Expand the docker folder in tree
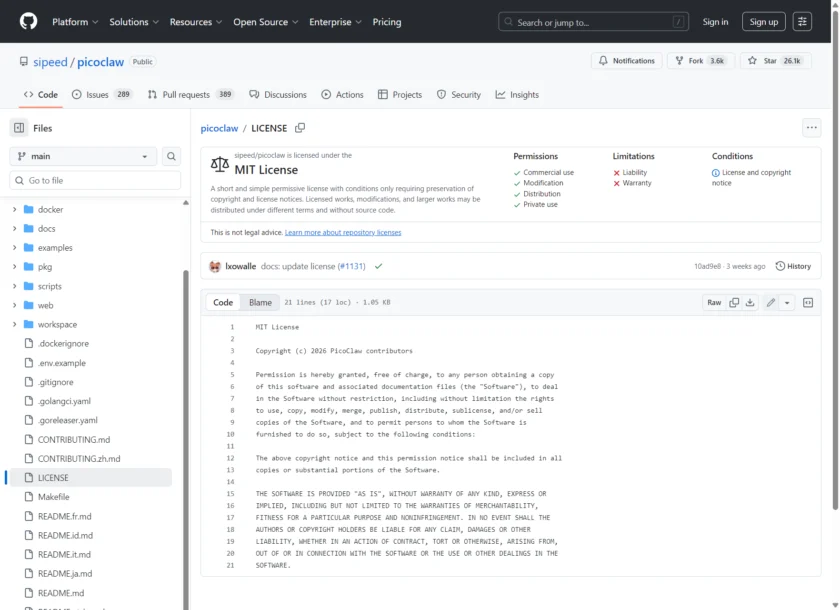This screenshot has width=840, height=610. [x=15, y=210]
